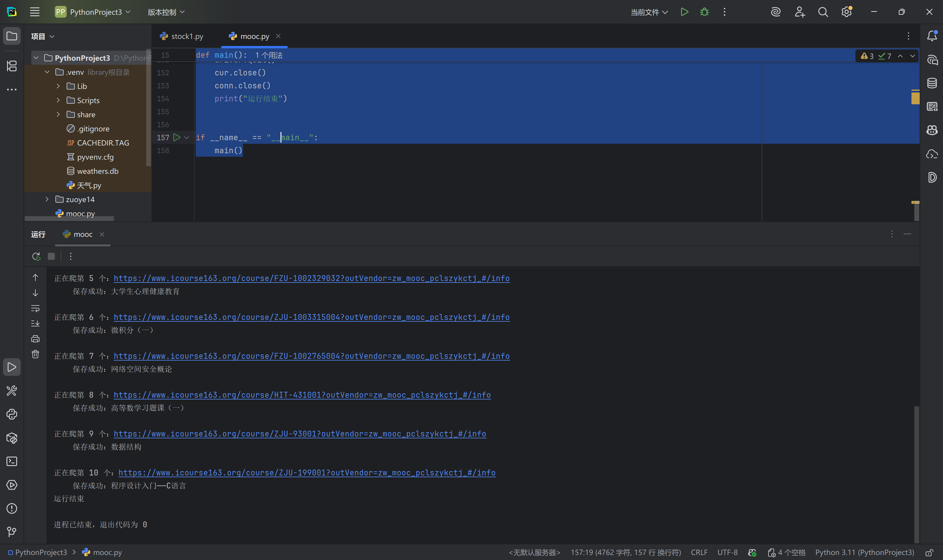Click the green Run button in top toolbar
Image resolution: width=943 pixels, height=560 pixels.
click(684, 12)
